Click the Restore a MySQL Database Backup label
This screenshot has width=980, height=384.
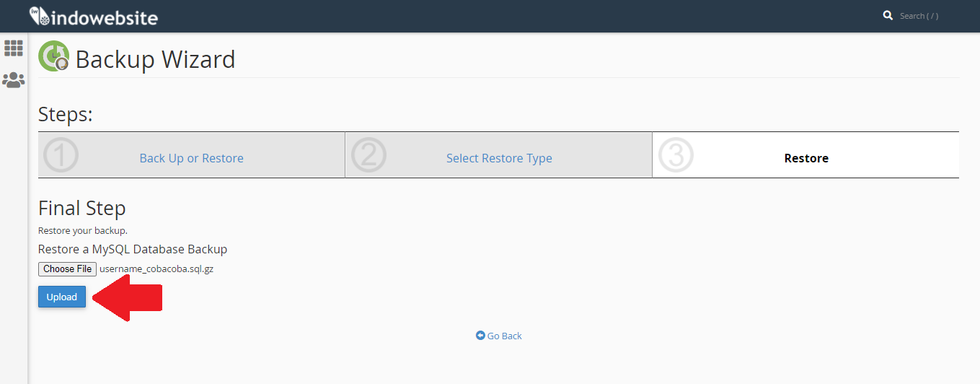(x=133, y=249)
